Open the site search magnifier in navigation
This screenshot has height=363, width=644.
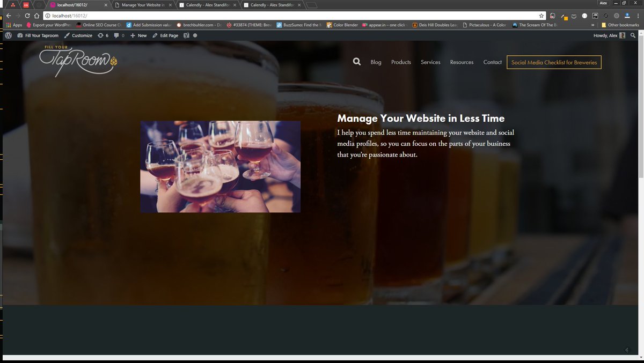point(357,62)
